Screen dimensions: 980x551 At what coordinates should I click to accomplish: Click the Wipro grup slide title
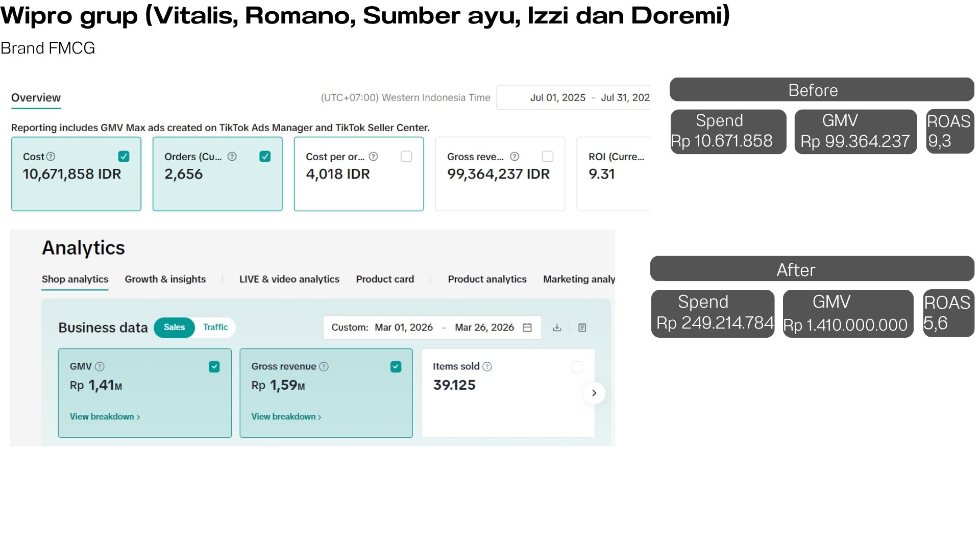click(365, 15)
